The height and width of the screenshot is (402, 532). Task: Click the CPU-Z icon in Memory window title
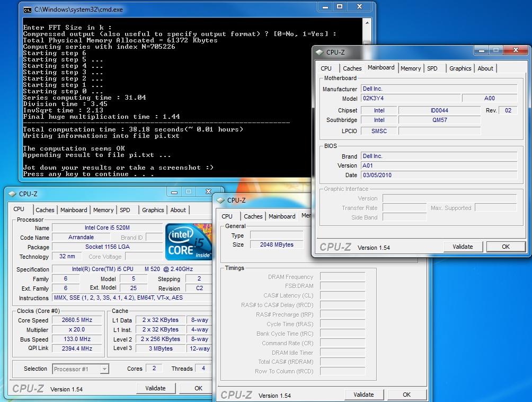coord(220,200)
